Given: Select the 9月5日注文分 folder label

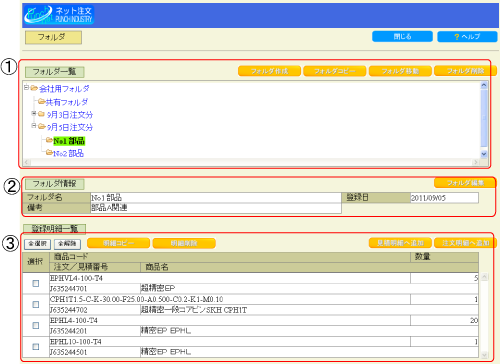Looking at the screenshot, I should tap(70, 127).
